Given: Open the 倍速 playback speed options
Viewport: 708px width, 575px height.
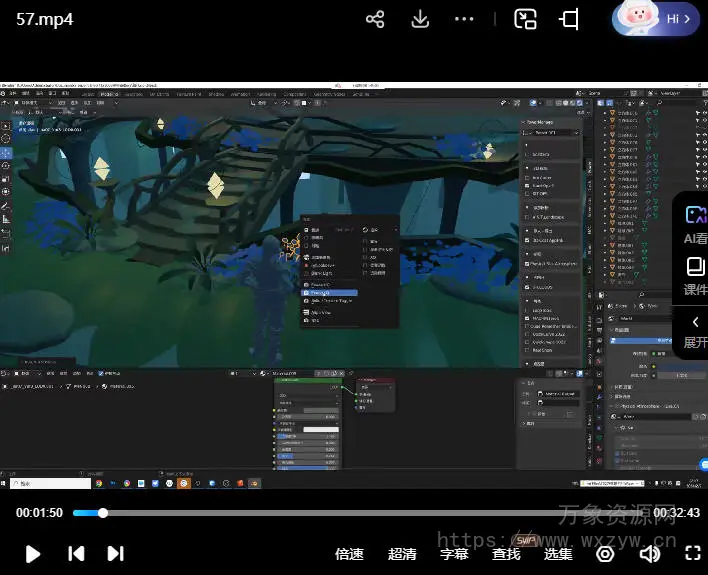Looking at the screenshot, I should [x=349, y=553].
